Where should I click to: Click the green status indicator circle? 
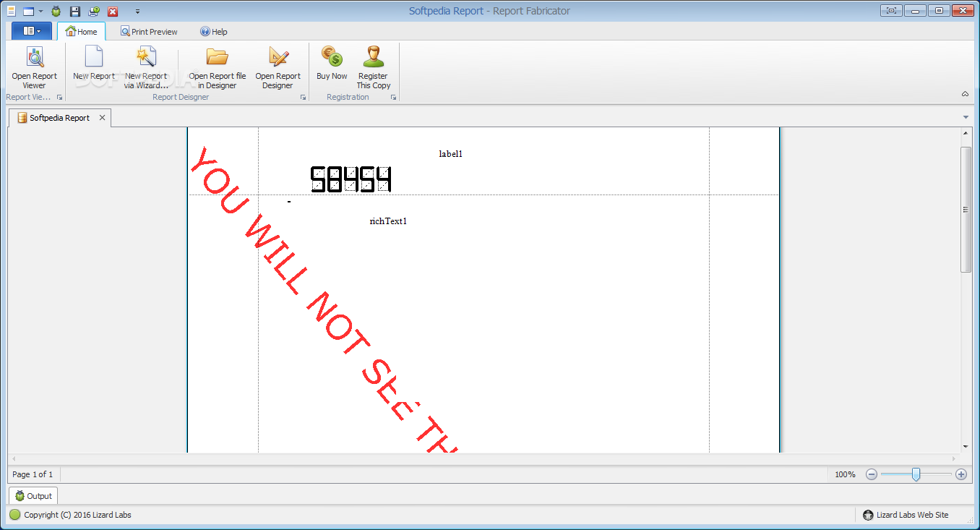tap(15, 515)
